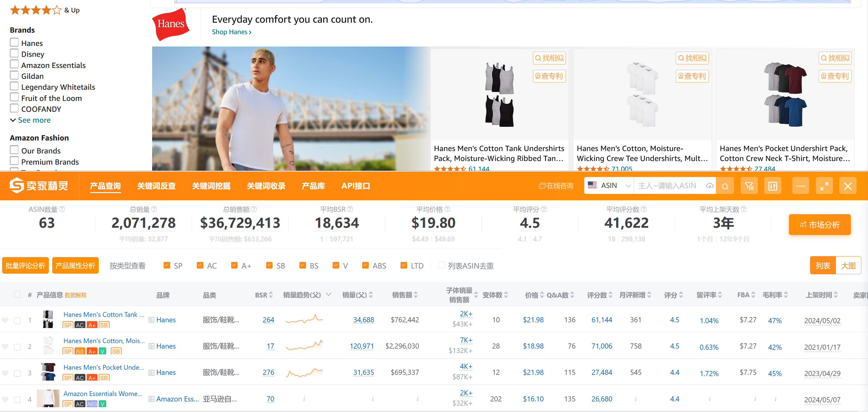Expand extension panel to fullscreen
This screenshot has width=868, height=412.
(x=824, y=186)
